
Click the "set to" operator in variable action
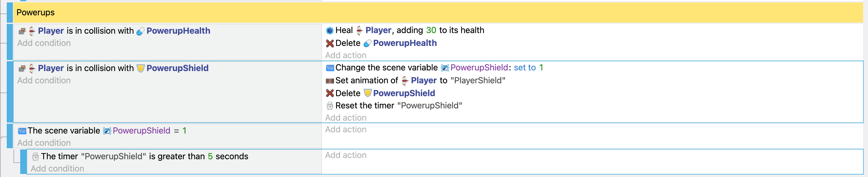(524, 68)
